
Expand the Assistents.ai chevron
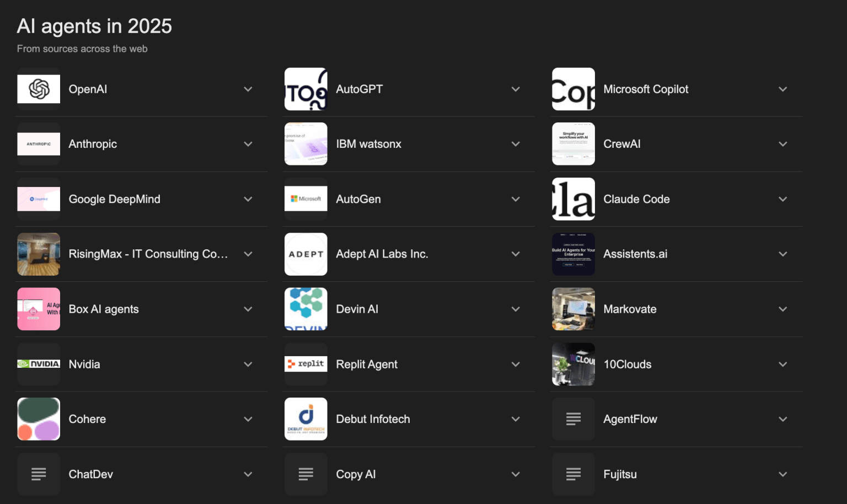coord(783,254)
